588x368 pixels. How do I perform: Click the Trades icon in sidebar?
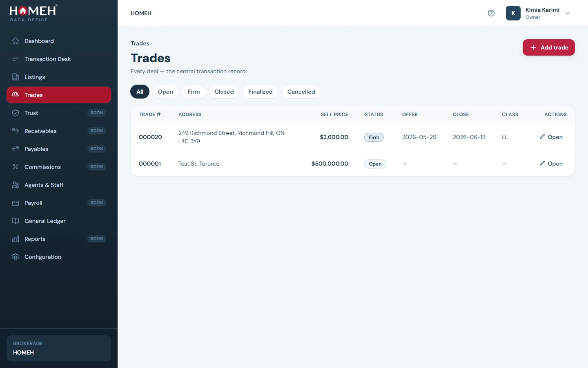16,95
